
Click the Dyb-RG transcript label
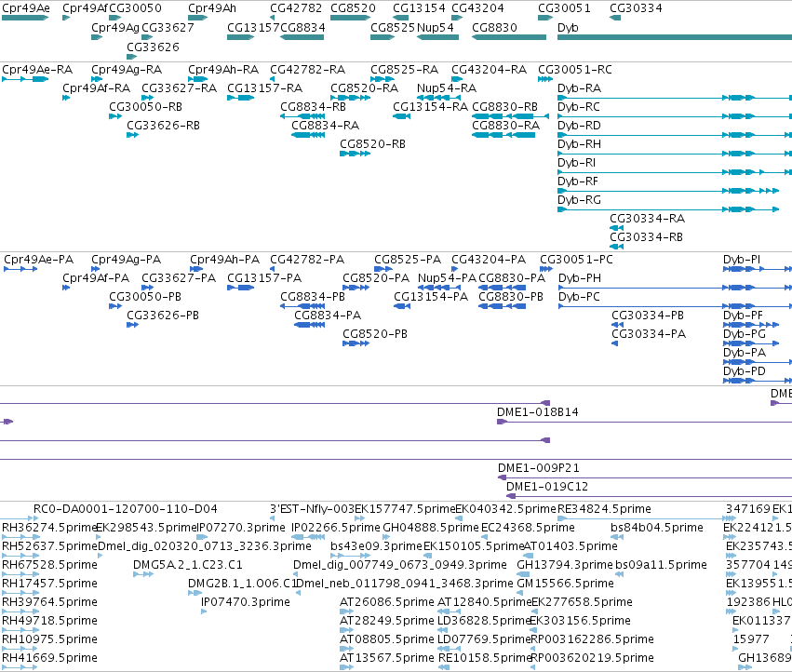[x=580, y=200]
